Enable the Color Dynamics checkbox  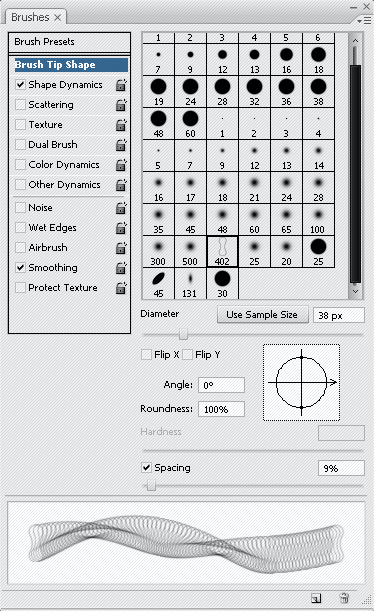click(x=20, y=164)
